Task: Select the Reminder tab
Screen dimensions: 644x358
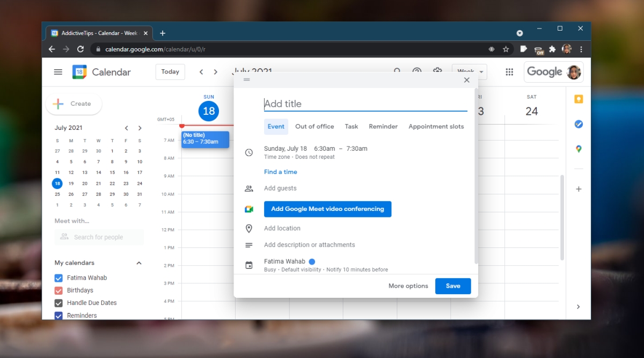Action: pyautogui.click(x=383, y=127)
